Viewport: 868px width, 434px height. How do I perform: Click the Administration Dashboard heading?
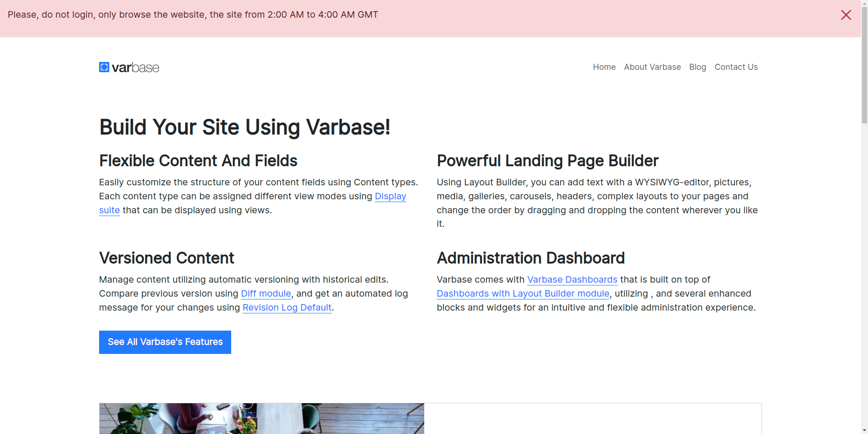pos(531,258)
